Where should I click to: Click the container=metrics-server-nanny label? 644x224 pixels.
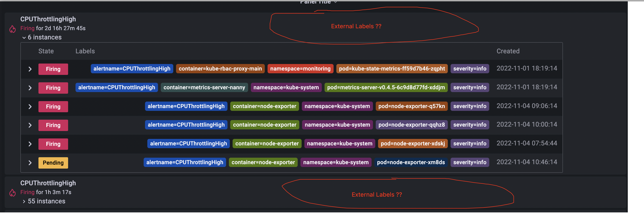pos(204,87)
